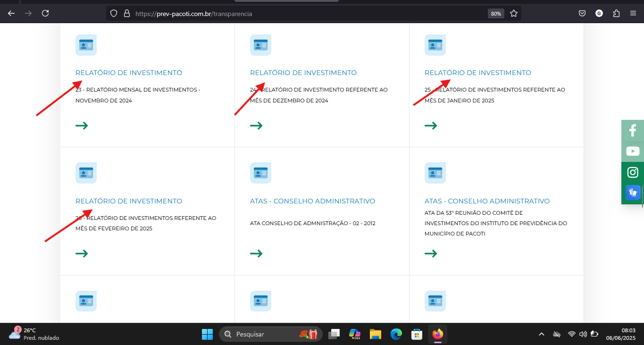Image resolution: width=644 pixels, height=345 pixels.
Task: Click green arrow under the 02 - 2012 Ata
Action: pos(256,253)
